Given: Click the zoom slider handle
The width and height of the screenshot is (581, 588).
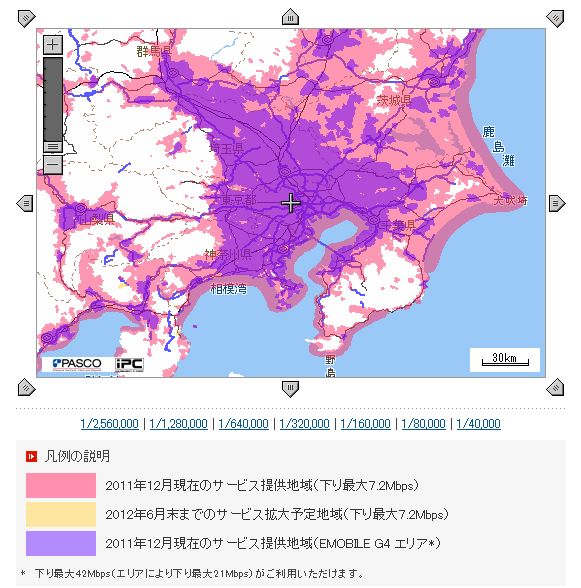Looking at the screenshot, I should point(53,147).
